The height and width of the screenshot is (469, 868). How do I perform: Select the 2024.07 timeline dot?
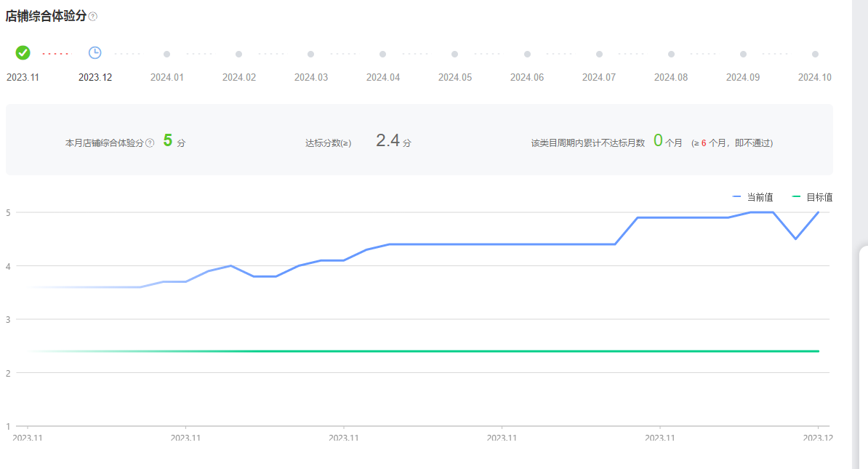coord(599,54)
